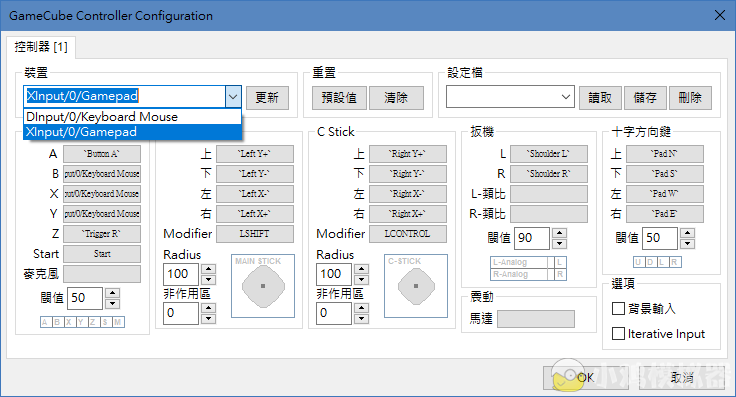Click the MAIN STICK preview display
736x397 pixels.
(263, 286)
